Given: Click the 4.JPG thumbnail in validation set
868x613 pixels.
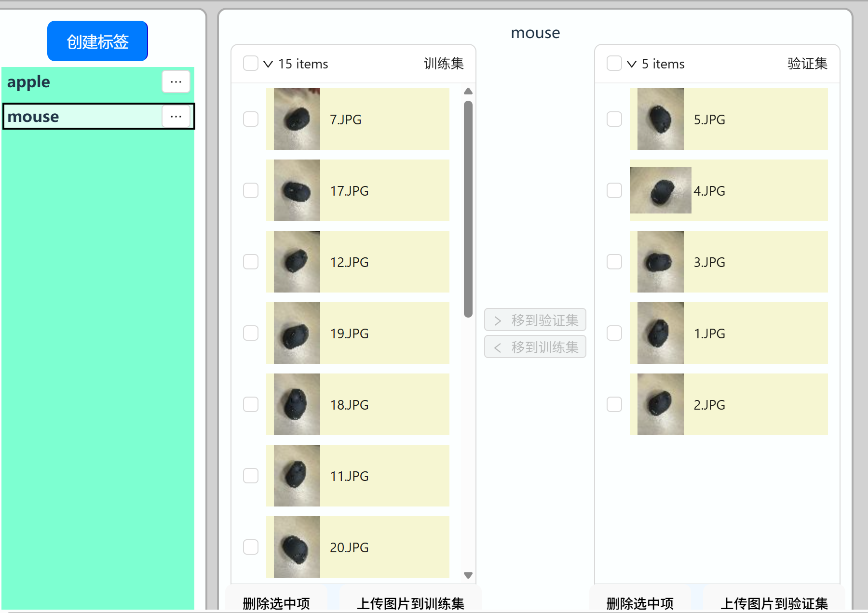Looking at the screenshot, I should pos(660,190).
